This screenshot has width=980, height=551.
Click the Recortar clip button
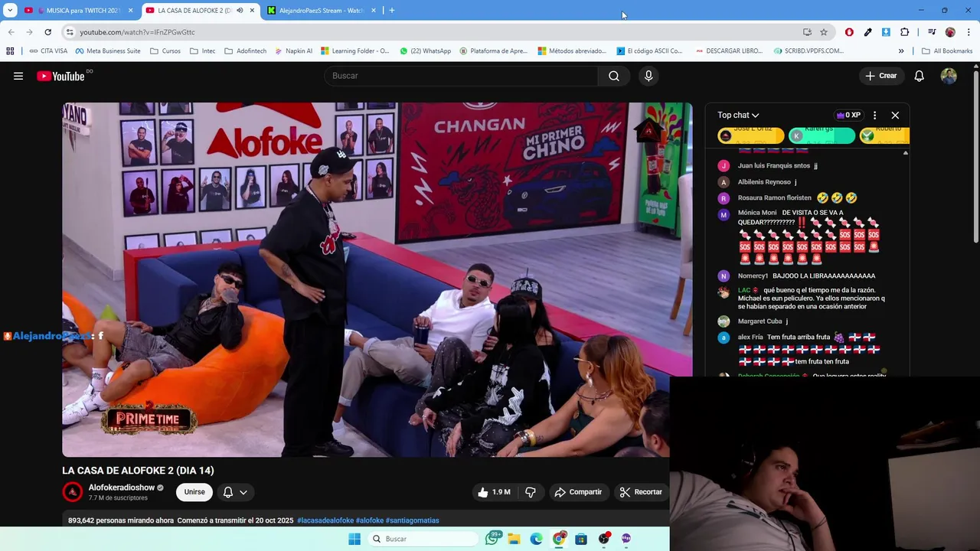tap(641, 492)
